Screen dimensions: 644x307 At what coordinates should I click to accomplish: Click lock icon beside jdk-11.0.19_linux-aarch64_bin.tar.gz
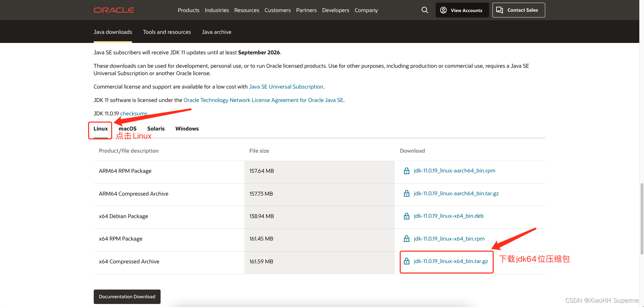pyautogui.click(x=406, y=194)
